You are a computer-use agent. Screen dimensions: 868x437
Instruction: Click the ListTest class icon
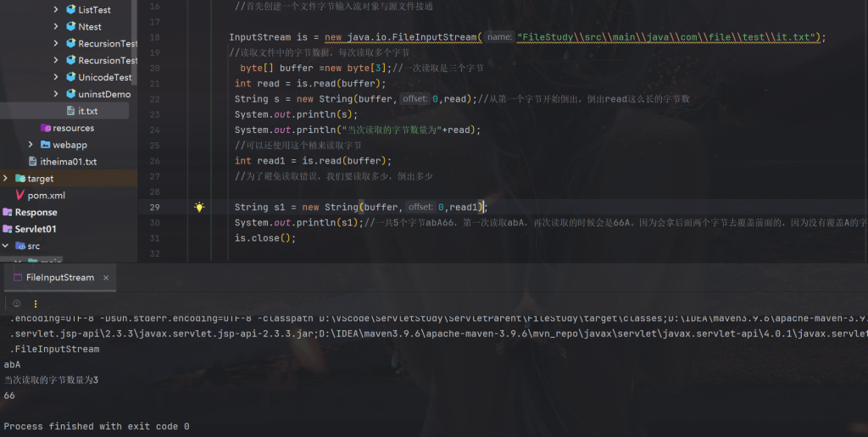[70, 9]
